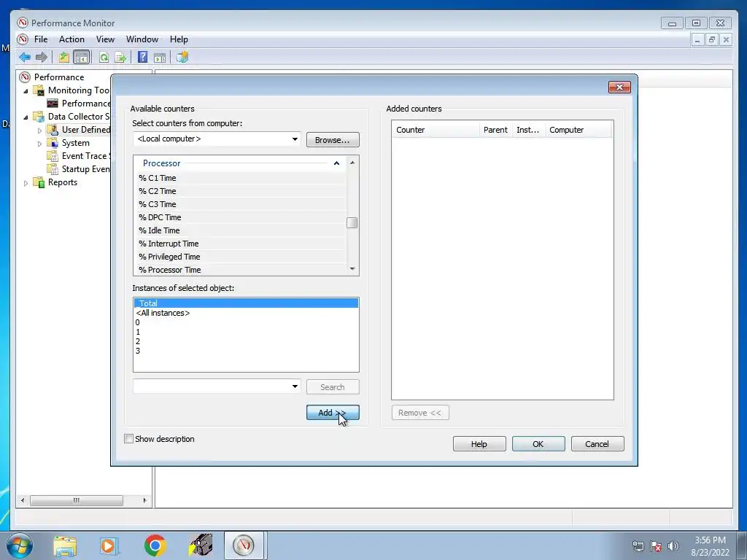
Task: Launch Google Chrome from the taskbar
Action: (x=155, y=545)
